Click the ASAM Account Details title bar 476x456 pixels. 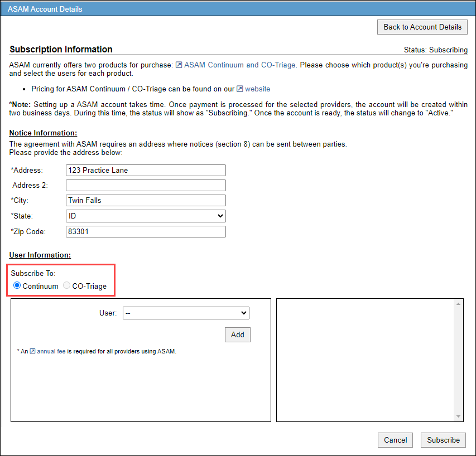coord(238,9)
